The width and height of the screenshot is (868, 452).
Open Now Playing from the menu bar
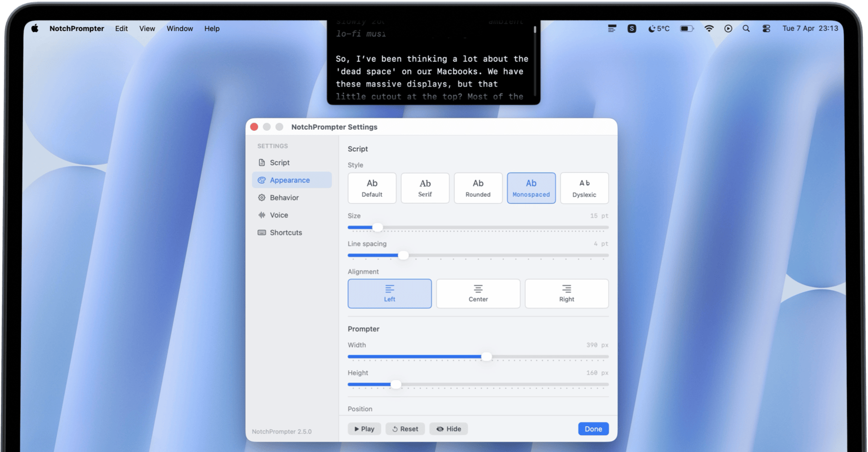pos(728,28)
